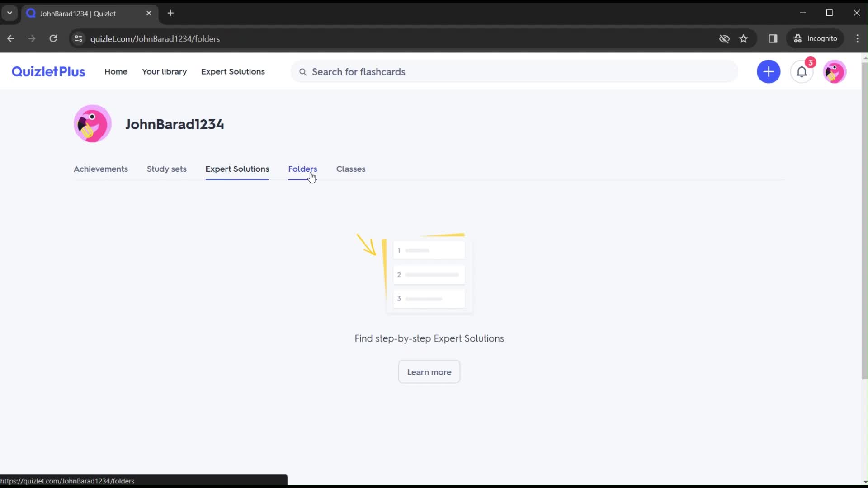Click the Home navigation menu item
Viewport: 868px width, 488px height.
tap(116, 71)
